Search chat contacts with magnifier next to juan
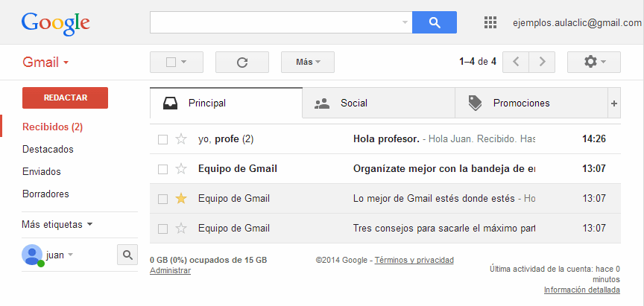644x306 pixels. pos(127,255)
